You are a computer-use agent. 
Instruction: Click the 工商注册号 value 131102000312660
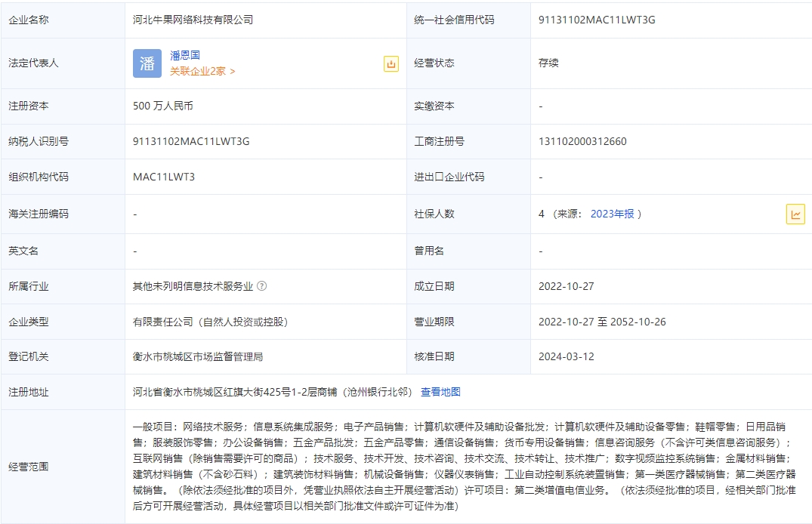click(582, 141)
